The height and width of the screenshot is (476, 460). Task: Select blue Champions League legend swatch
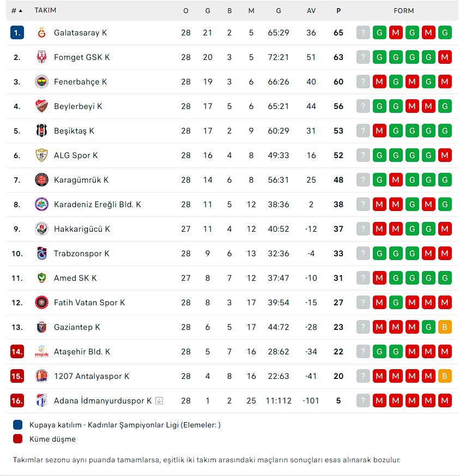point(17,425)
